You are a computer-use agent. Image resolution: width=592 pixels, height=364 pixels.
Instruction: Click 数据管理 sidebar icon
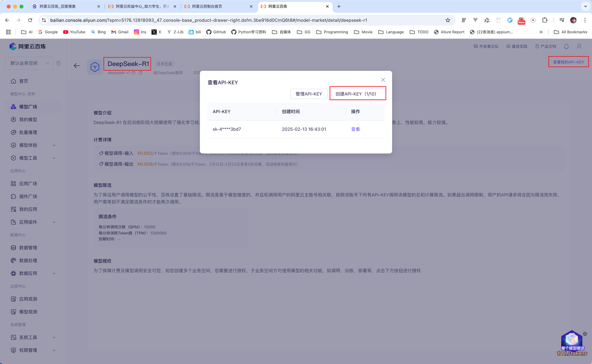tap(13, 248)
